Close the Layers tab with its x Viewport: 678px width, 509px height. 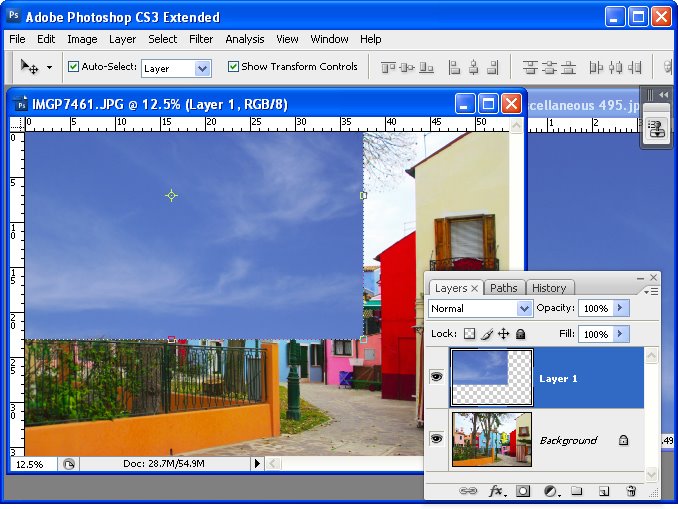click(474, 288)
